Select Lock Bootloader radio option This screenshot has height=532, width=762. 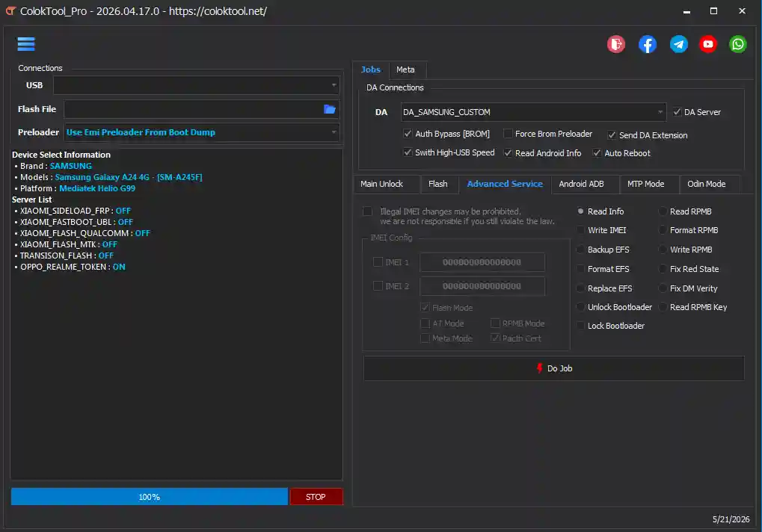[x=580, y=326]
